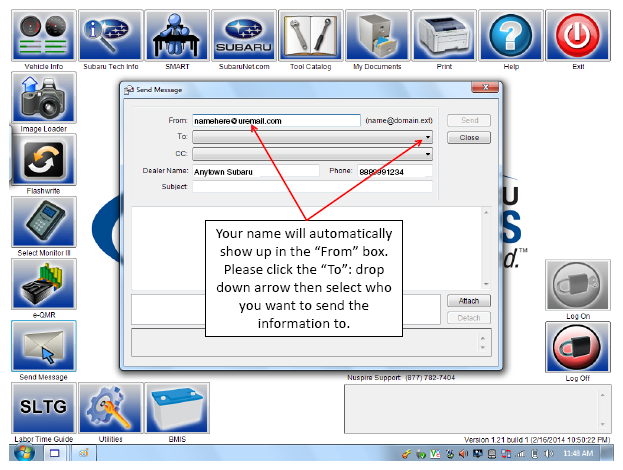Open BMIS battery icon
Image resolution: width=623 pixels, height=470 pixels.
point(177,408)
